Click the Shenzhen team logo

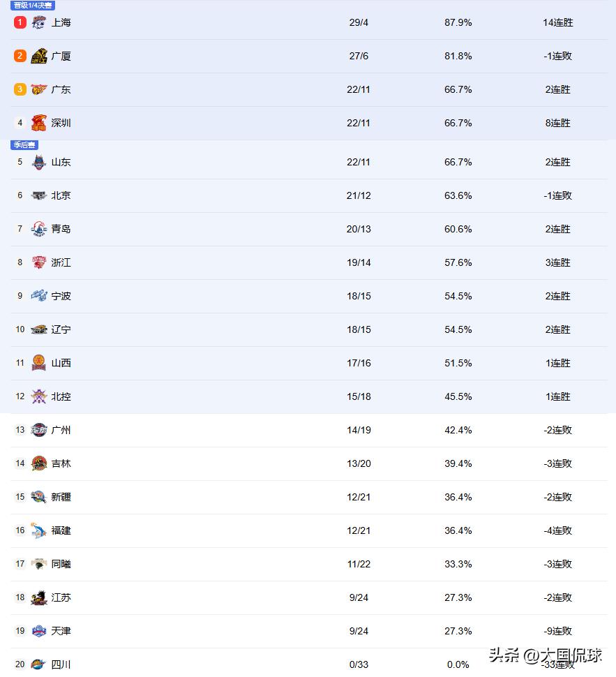click(39, 123)
